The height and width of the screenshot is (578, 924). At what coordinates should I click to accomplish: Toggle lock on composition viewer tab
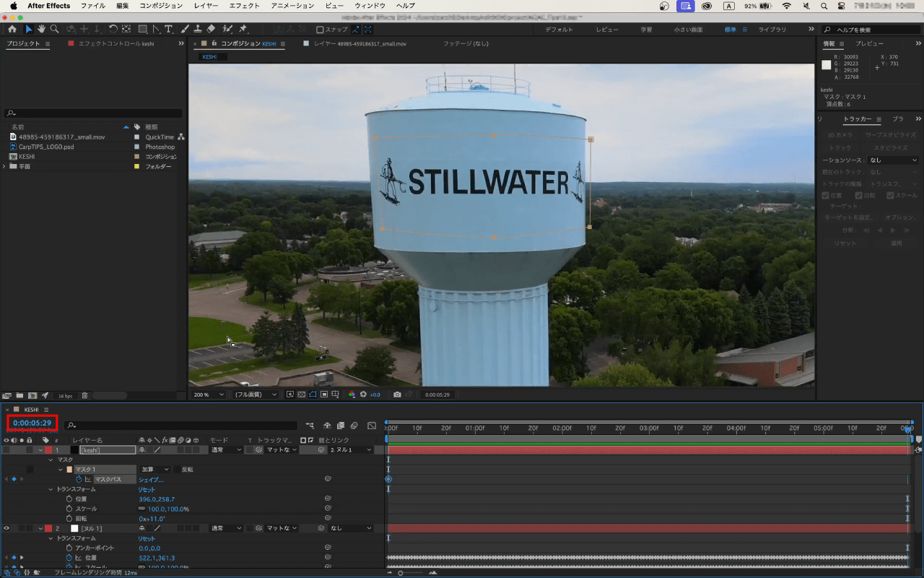[x=214, y=43]
